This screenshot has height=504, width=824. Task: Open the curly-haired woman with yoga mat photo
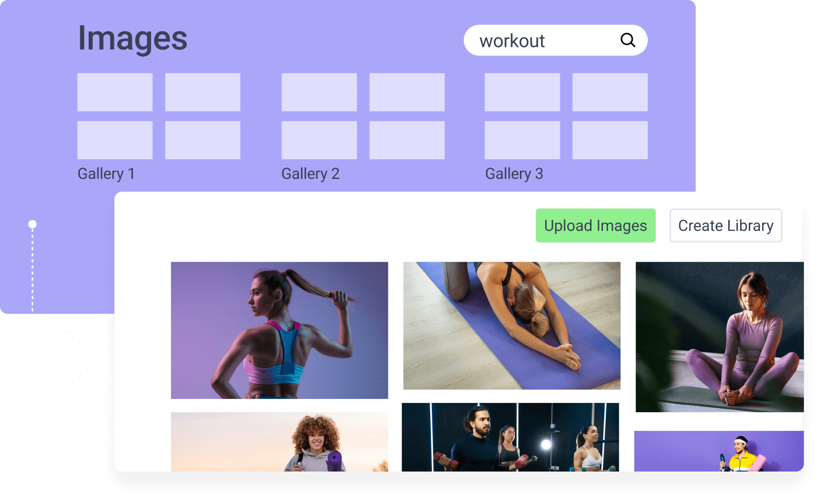coord(279,442)
